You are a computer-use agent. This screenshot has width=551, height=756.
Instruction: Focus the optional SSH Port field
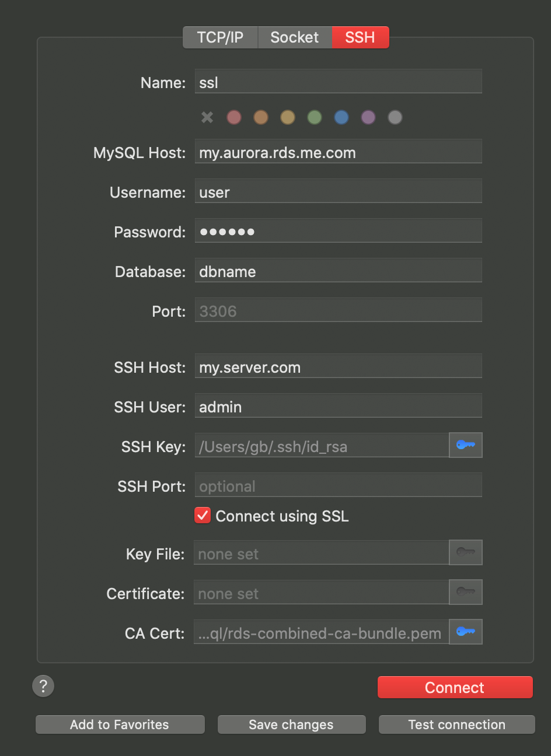(338, 485)
